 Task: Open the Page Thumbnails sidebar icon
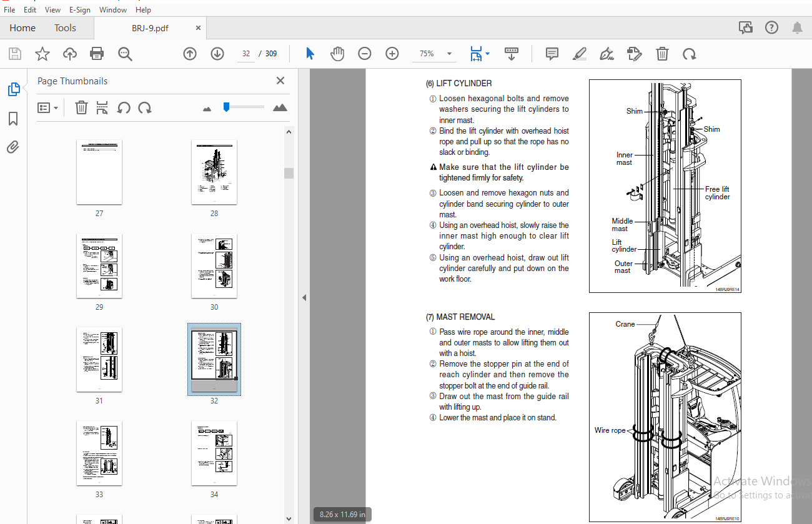click(x=14, y=89)
